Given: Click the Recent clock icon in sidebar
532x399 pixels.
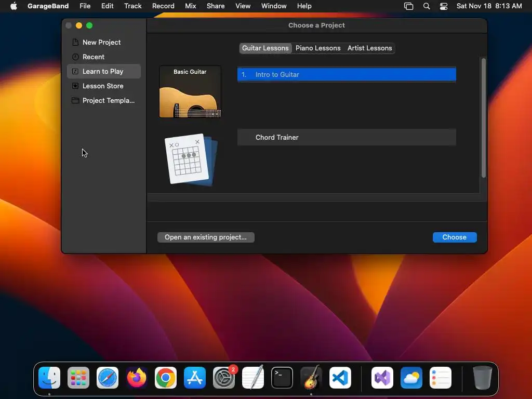Looking at the screenshot, I should pyautogui.click(x=75, y=57).
